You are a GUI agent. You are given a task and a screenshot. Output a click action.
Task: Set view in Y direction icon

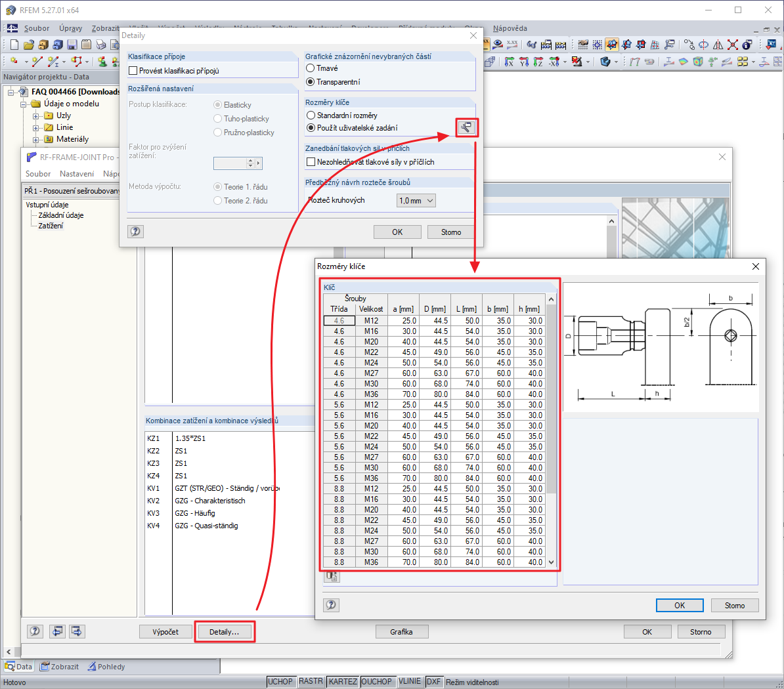click(x=523, y=62)
